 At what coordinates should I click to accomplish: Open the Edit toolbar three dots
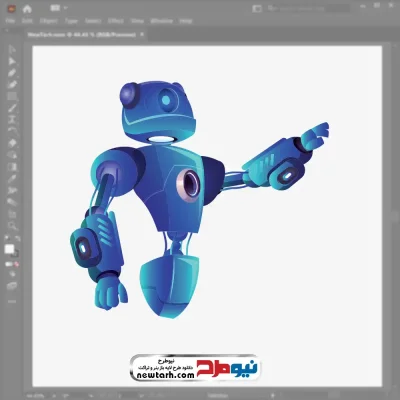tap(12, 301)
